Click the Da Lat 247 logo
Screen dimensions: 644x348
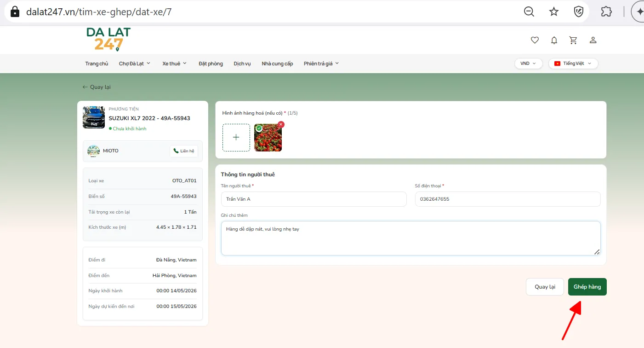[x=108, y=39]
